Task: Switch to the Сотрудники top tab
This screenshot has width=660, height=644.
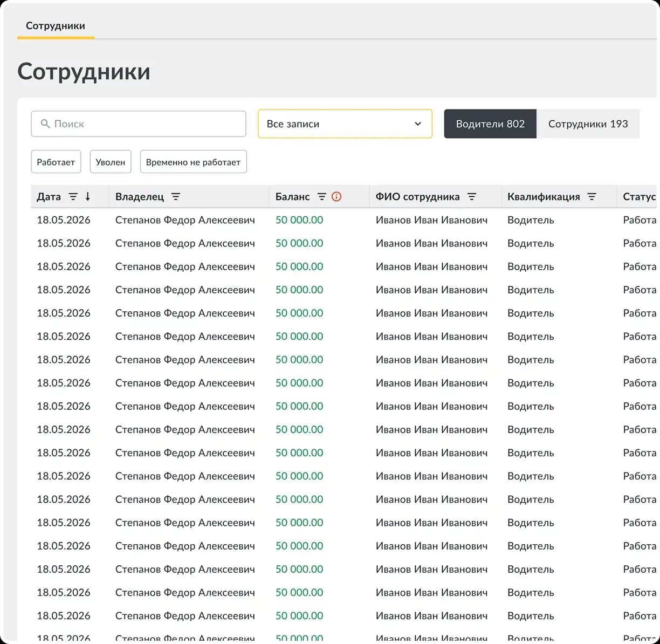Action: [56, 26]
